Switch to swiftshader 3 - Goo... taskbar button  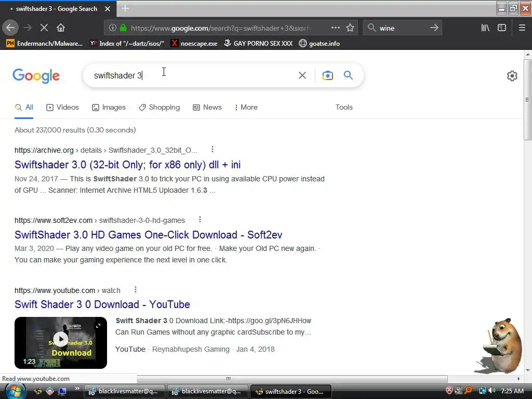(290, 391)
